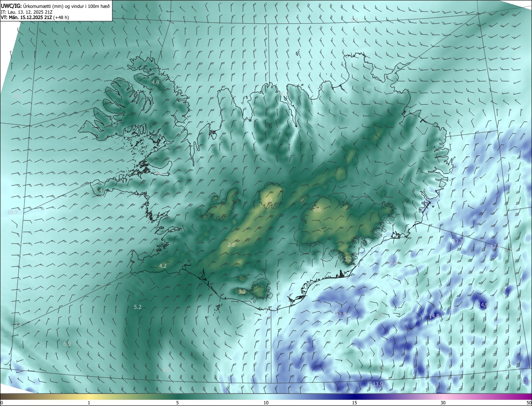
Task: Click the 2.6 value on the large glacier
Action: click(x=317, y=210)
